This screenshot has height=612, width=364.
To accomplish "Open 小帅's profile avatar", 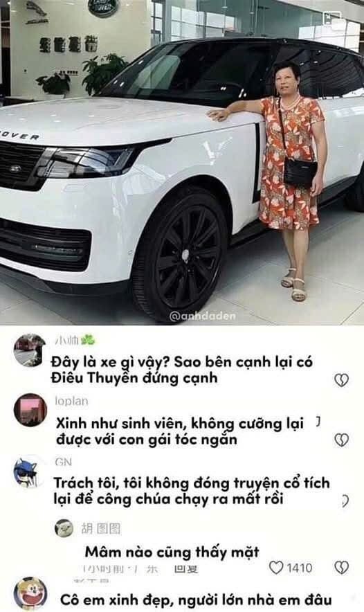I will pos(30,350).
